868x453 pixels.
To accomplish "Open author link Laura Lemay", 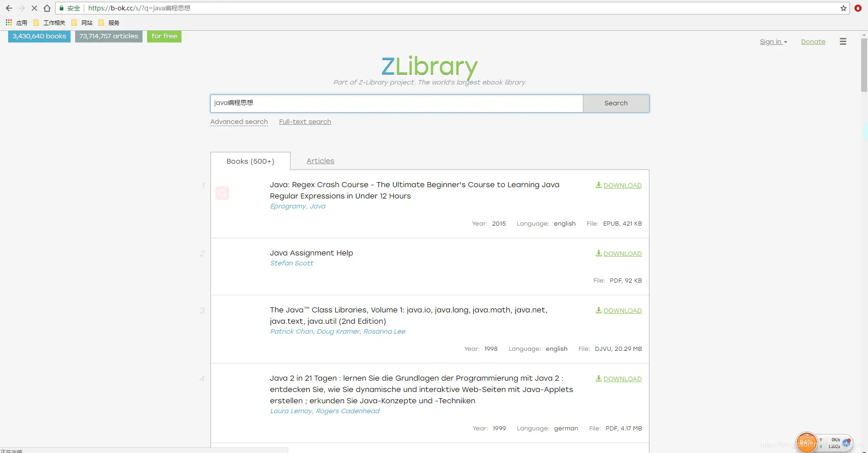I will [x=291, y=411].
